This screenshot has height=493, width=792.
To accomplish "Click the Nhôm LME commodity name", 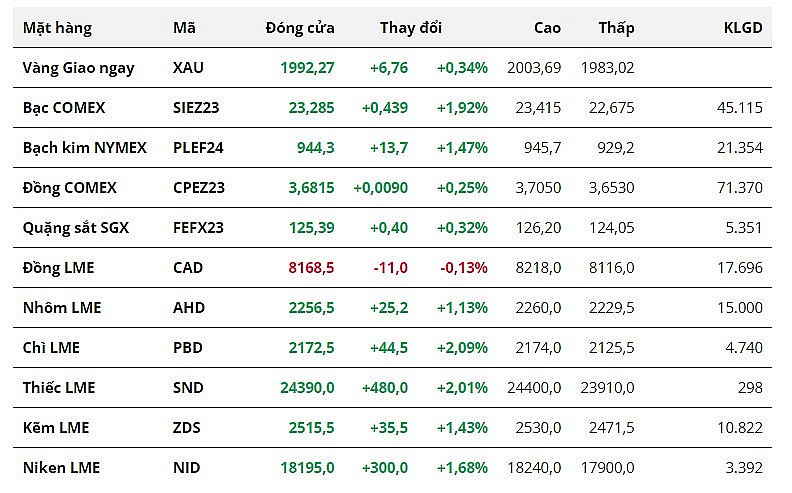I will pyautogui.click(x=62, y=308).
